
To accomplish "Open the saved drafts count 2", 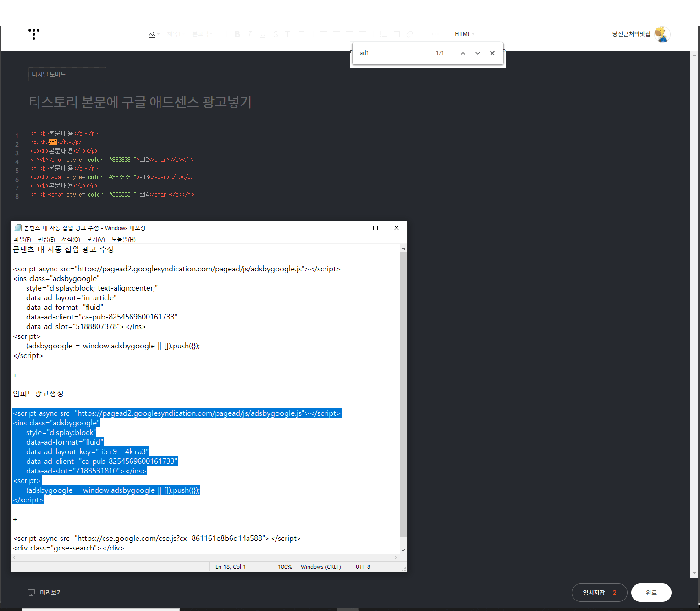I will pos(614,593).
